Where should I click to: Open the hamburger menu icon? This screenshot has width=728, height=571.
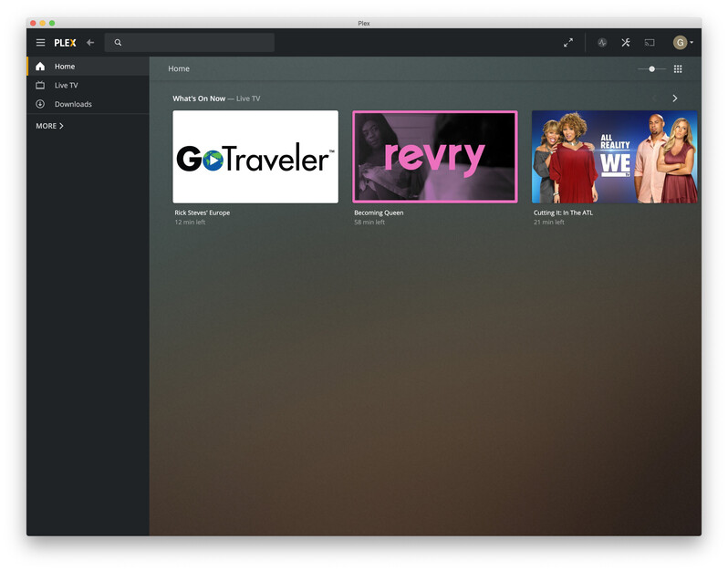(x=41, y=43)
